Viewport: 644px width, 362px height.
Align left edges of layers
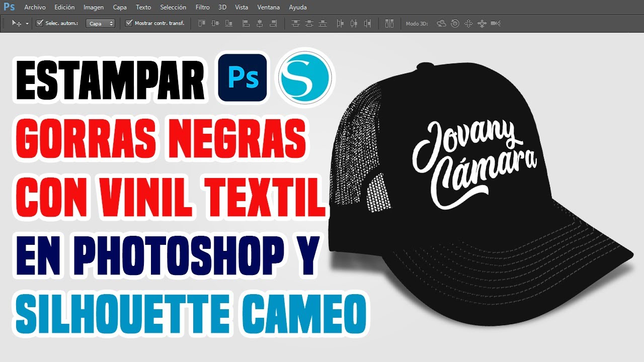(246, 23)
